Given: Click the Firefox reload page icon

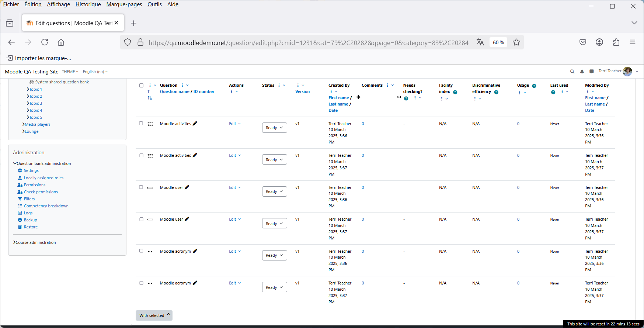Looking at the screenshot, I should click(x=45, y=42).
